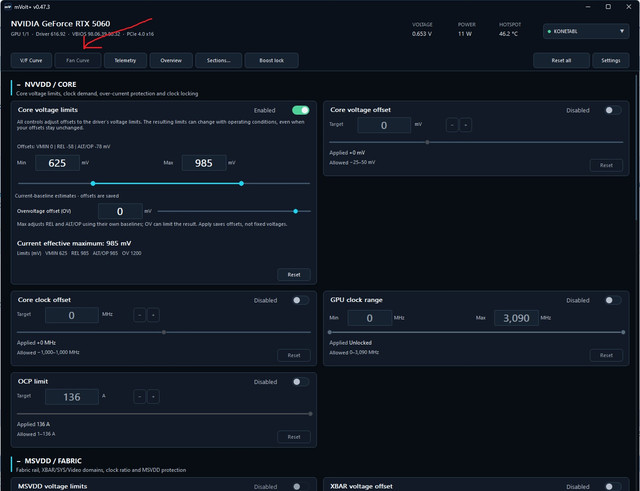Decrease Core voltage offset with minus button
The image size is (640, 491).
452,125
